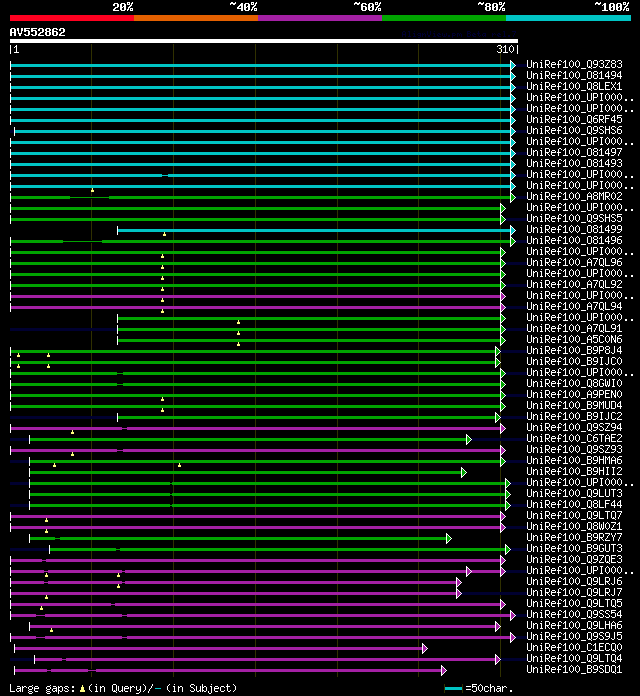
Task: Select the UniRef100_C1ECQ0 label
Action: tap(574, 648)
